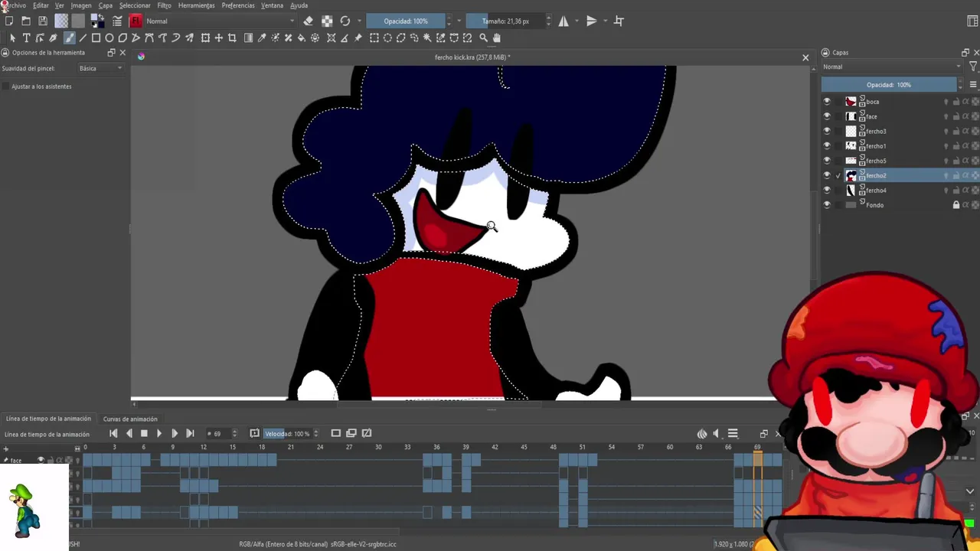Viewport: 980px width, 551px height.
Task: Adjust brush size stepper arrows
Action: pyautogui.click(x=548, y=21)
